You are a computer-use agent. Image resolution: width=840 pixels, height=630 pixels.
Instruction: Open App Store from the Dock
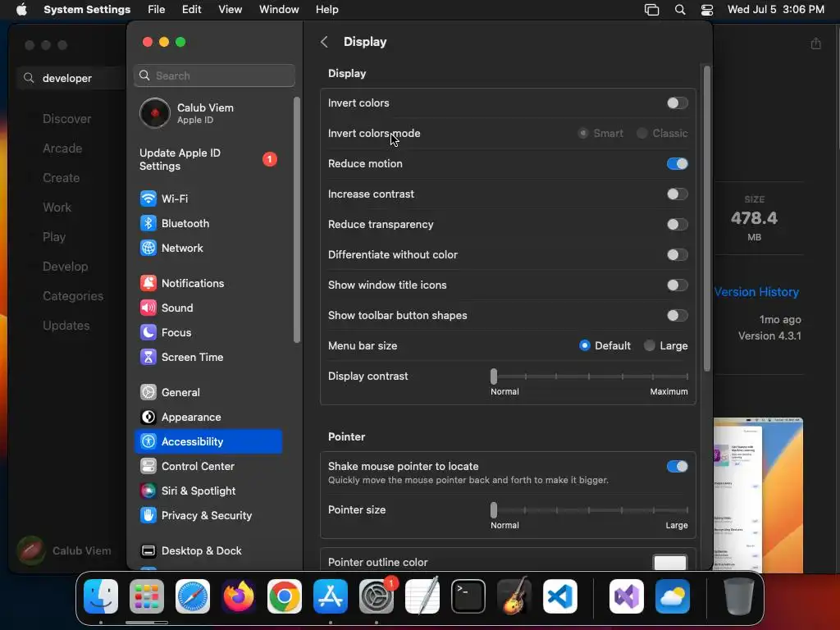tap(331, 596)
